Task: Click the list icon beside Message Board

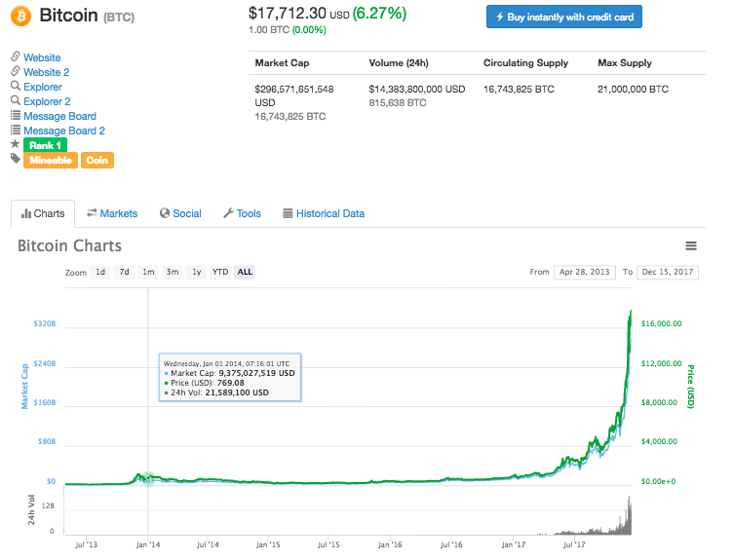Action: pos(16,115)
